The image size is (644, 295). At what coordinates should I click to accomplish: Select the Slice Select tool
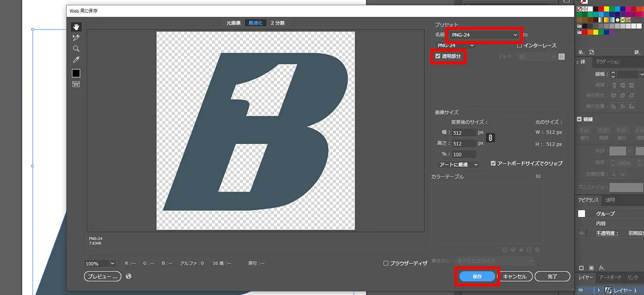76,38
